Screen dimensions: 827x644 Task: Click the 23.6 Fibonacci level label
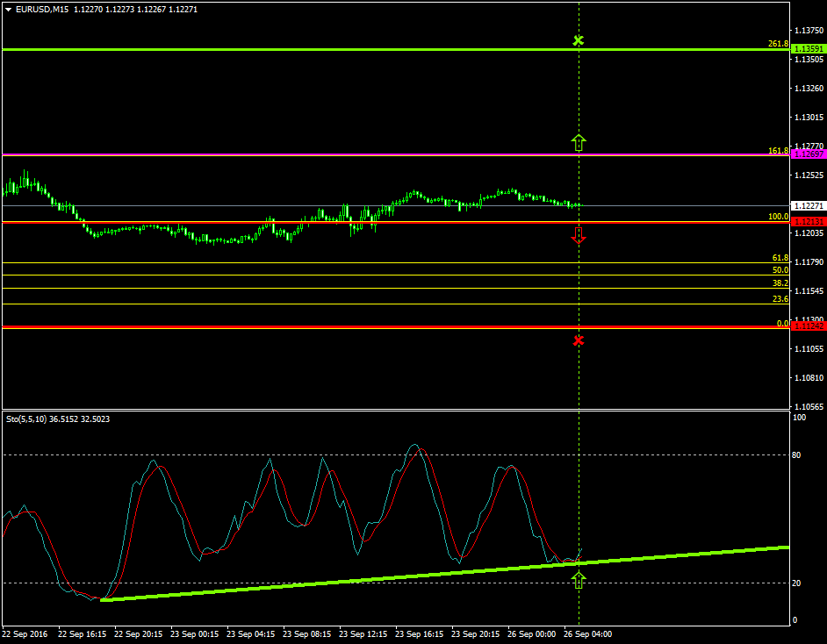(780, 299)
